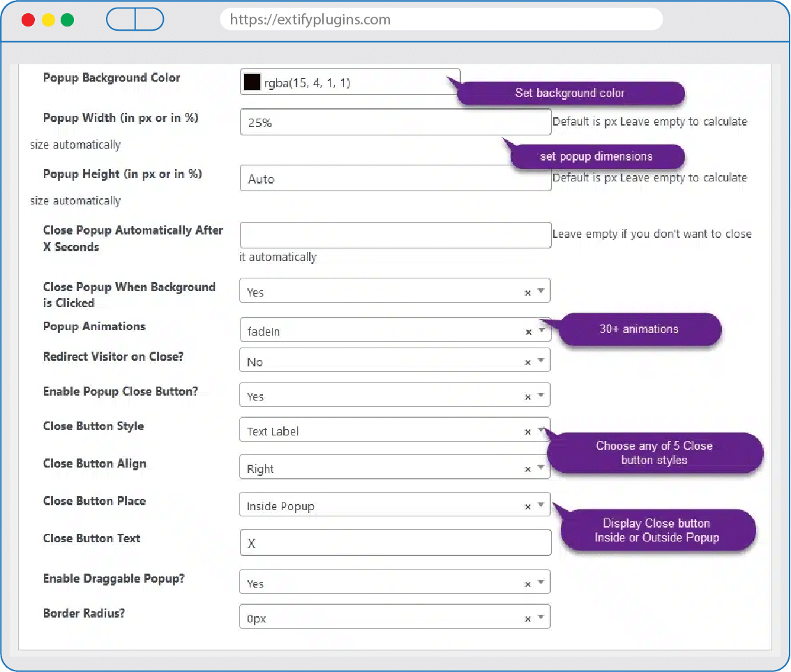Click the browser tab-split icon in title bar

coord(135,20)
